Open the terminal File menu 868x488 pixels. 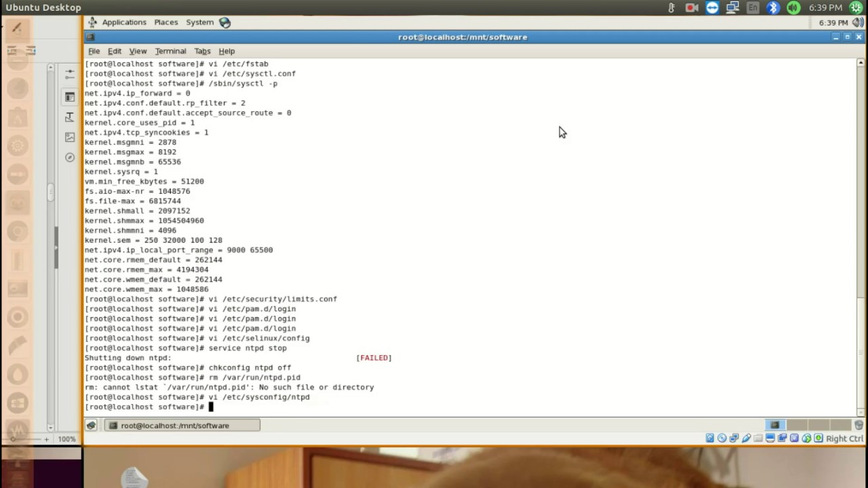(x=94, y=52)
